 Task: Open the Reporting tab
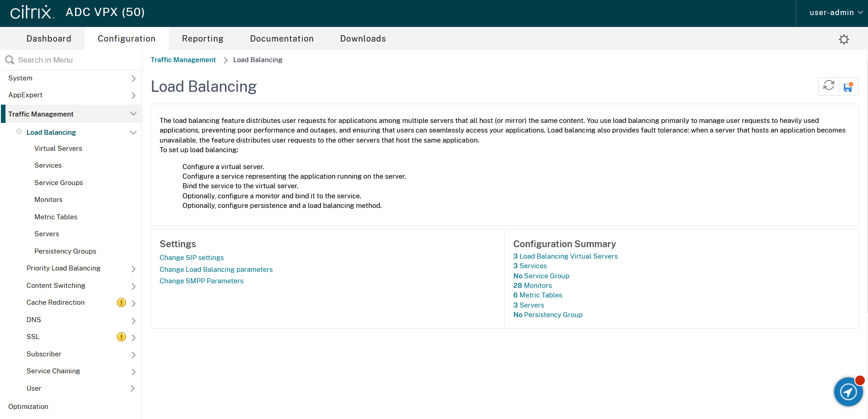tap(203, 39)
